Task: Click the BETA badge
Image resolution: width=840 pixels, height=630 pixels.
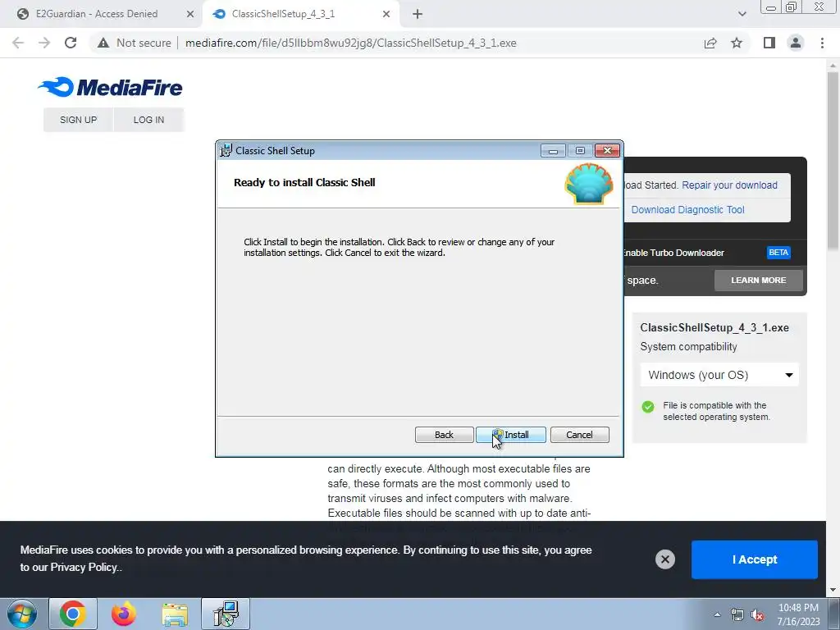Action: coord(778,253)
